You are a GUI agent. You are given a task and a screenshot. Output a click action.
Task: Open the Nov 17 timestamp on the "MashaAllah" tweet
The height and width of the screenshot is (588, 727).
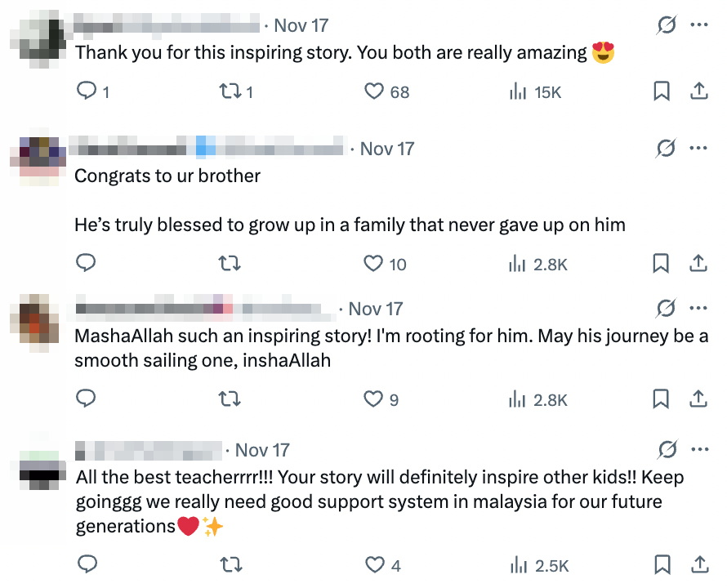[x=375, y=309]
